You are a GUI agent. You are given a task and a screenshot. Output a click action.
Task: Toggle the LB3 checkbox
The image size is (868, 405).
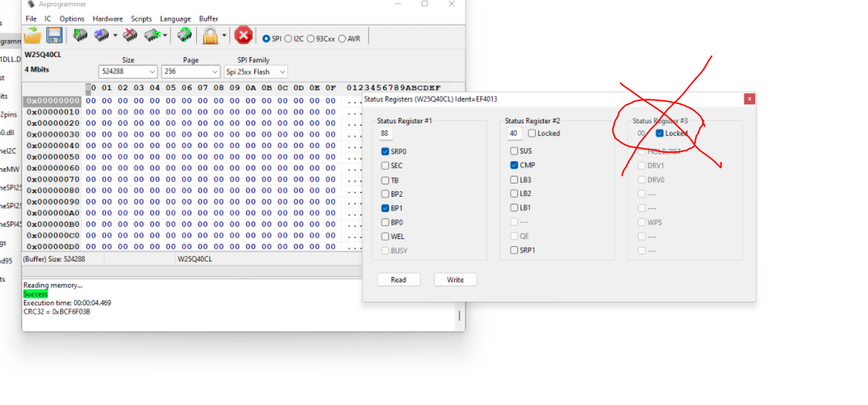coord(514,180)
